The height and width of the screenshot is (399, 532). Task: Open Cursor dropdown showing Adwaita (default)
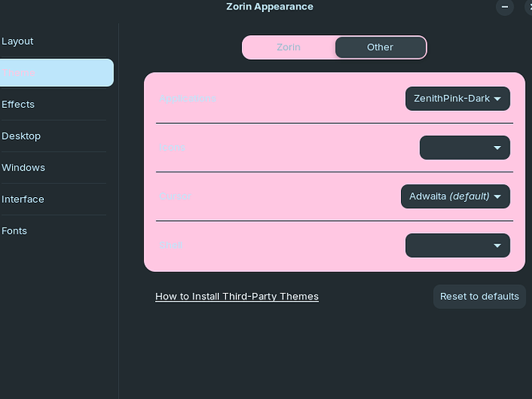point(455,196)
